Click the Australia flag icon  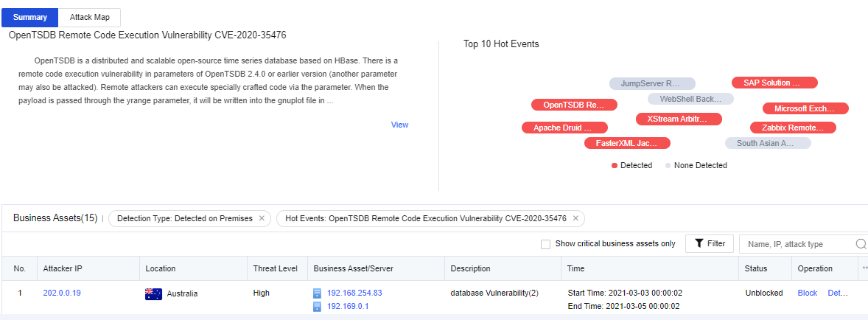[x=153, y=294]
